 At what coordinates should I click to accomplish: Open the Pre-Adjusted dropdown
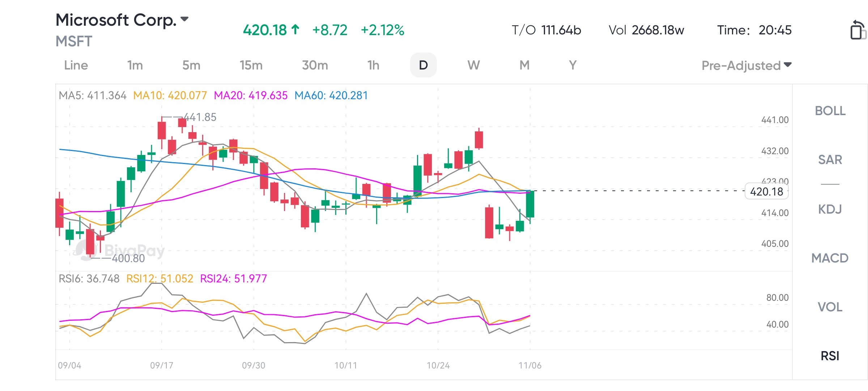[x=746, y=66]
